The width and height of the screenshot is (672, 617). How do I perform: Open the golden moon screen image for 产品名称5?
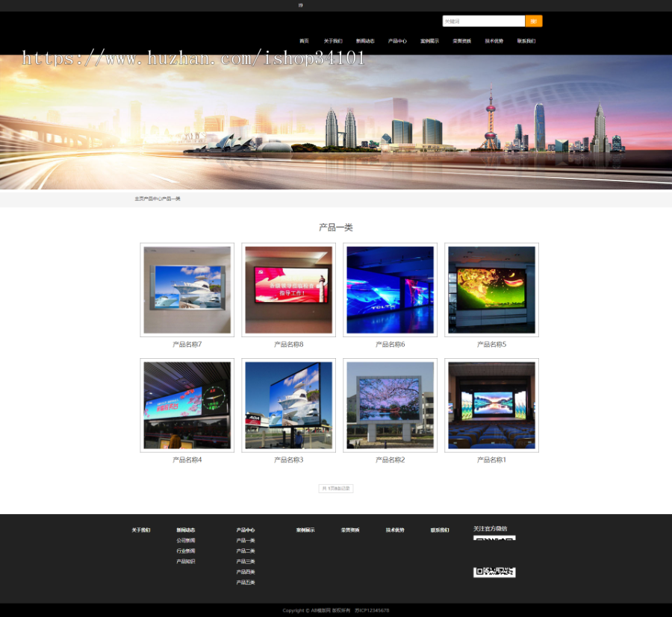(x=491, y=290)
